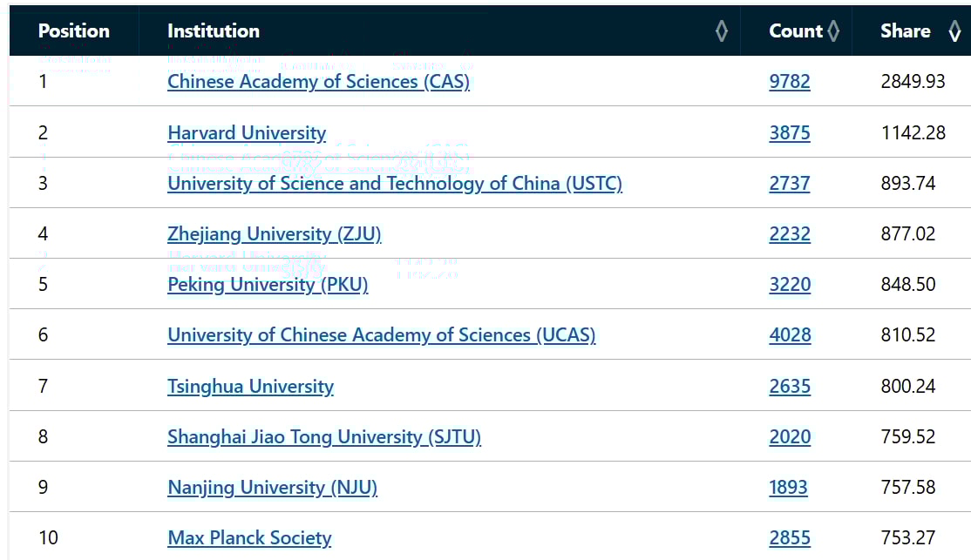Open University of Science and Technology of China link
Screen dimensions: 971x560
tap(395, 184)
